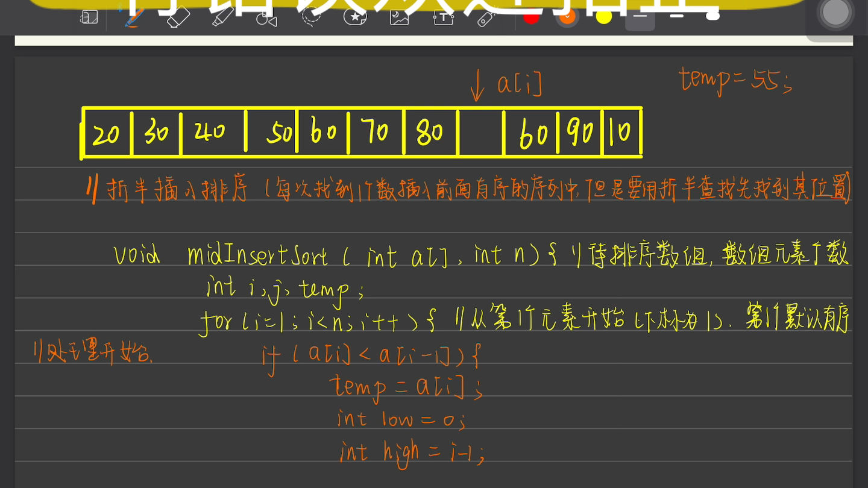Click the 'int high = i-1;' line
Image resolution: width=868 pixels, height=488 pixels.
pos(412,453)
